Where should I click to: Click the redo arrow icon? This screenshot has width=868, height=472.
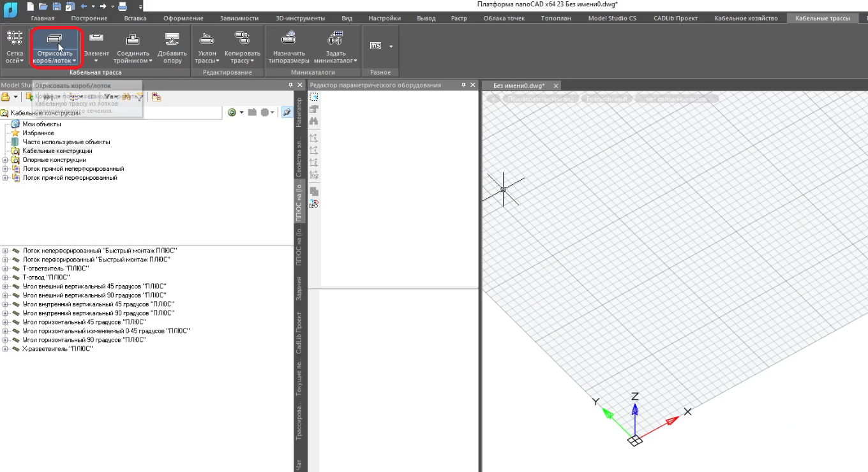click(x=104, y=6)
